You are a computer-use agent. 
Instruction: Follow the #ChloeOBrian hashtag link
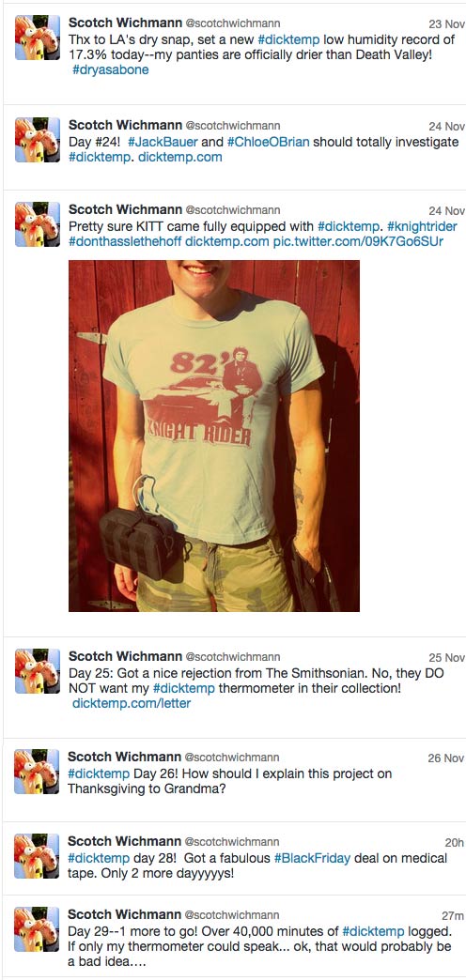tap(269, 142)
